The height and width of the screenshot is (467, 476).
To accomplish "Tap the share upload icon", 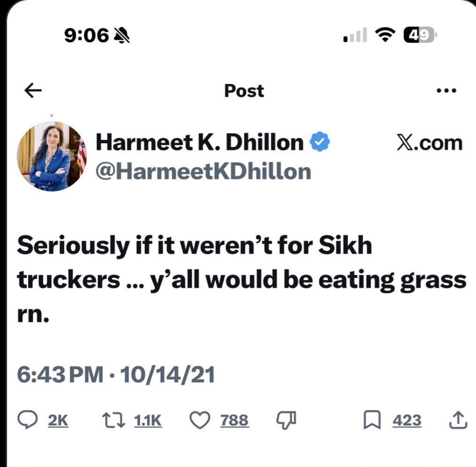I will click(x=459, y=420).
